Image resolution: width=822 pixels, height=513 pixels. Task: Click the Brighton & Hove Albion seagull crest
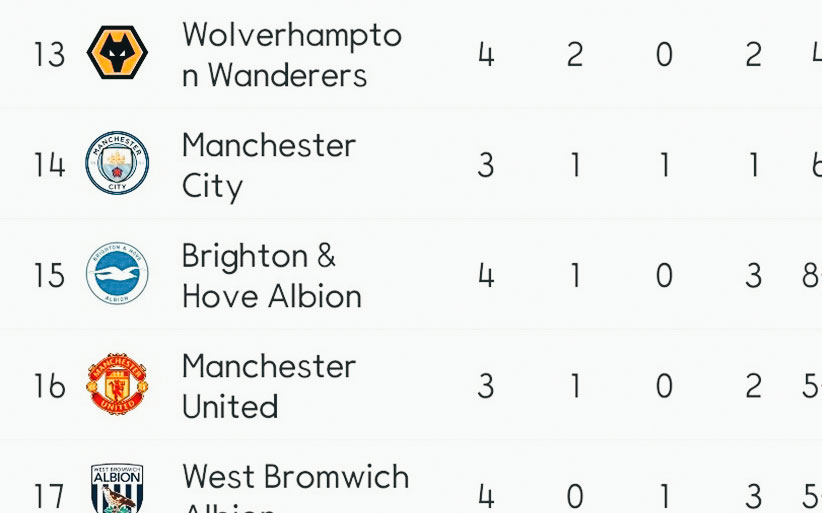[117, 274]
